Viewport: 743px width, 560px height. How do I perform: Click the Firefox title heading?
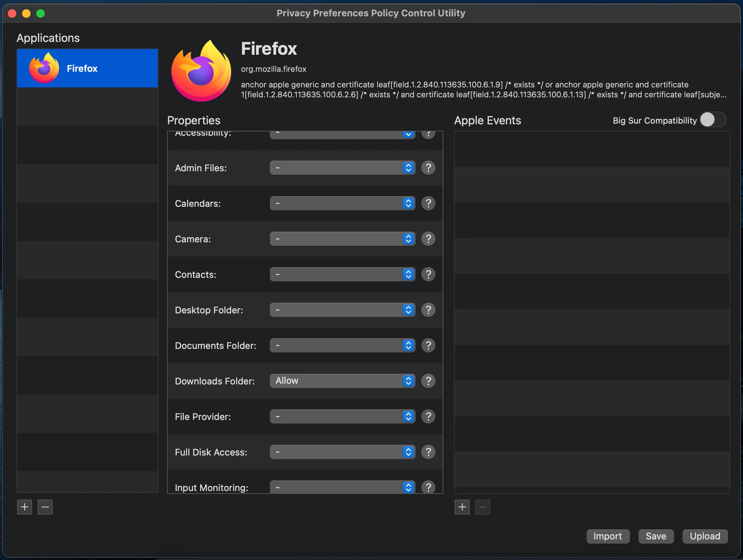coord(269,49)
